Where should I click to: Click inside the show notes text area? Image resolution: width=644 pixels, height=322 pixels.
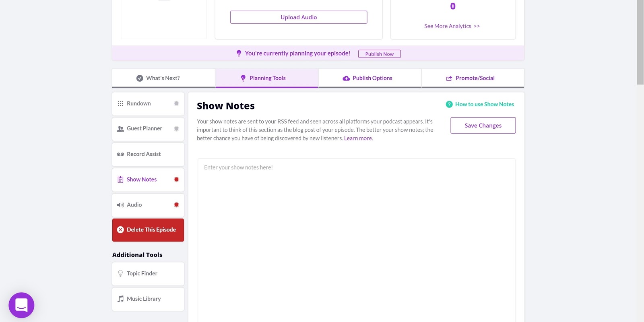tap(356, 240)
